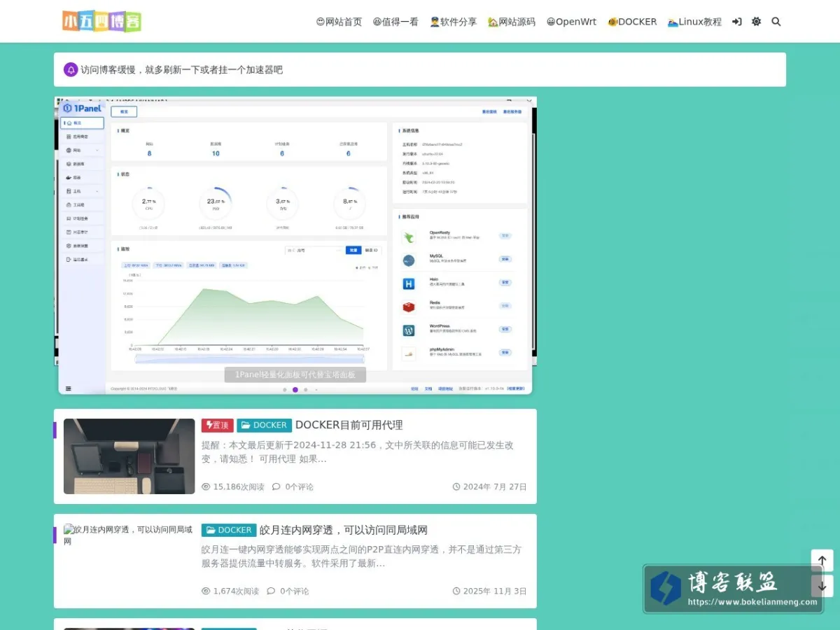Click DOCKER category tag on DOCKER目前可用代理 post

(264, 425)
